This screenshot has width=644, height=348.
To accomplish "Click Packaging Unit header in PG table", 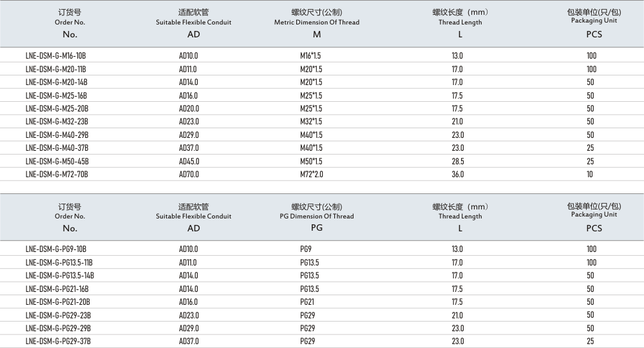I will 594,215.
